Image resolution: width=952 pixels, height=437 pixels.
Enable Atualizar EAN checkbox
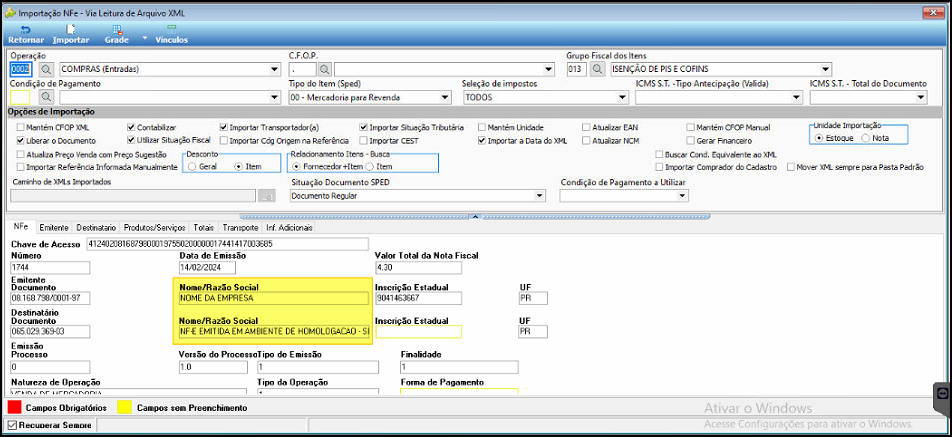coord(586,127)
